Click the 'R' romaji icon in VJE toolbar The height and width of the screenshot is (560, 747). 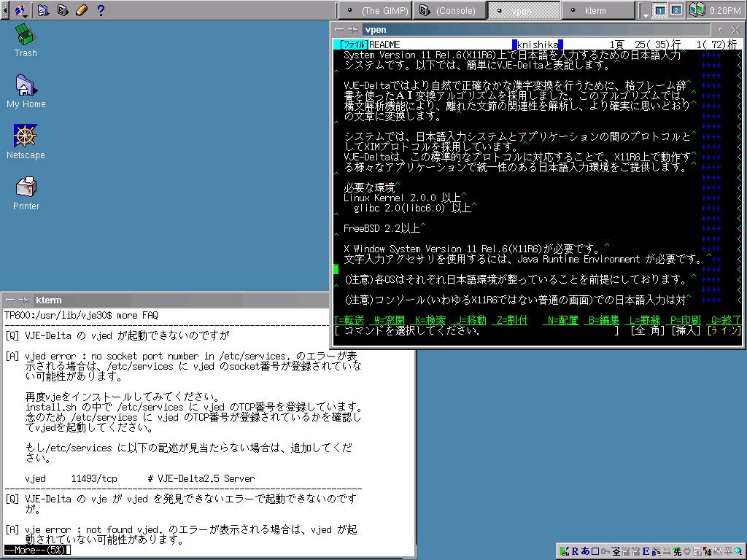click(x=575, y=551)
